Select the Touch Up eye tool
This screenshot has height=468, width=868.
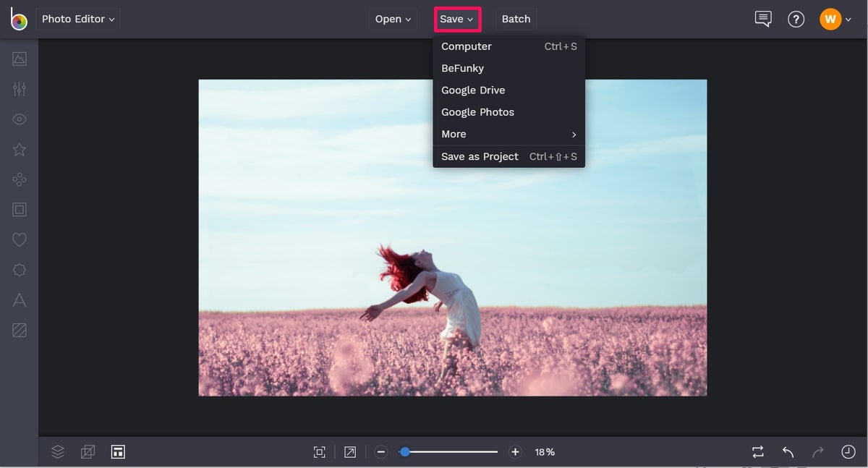click(x=19, y=119)
